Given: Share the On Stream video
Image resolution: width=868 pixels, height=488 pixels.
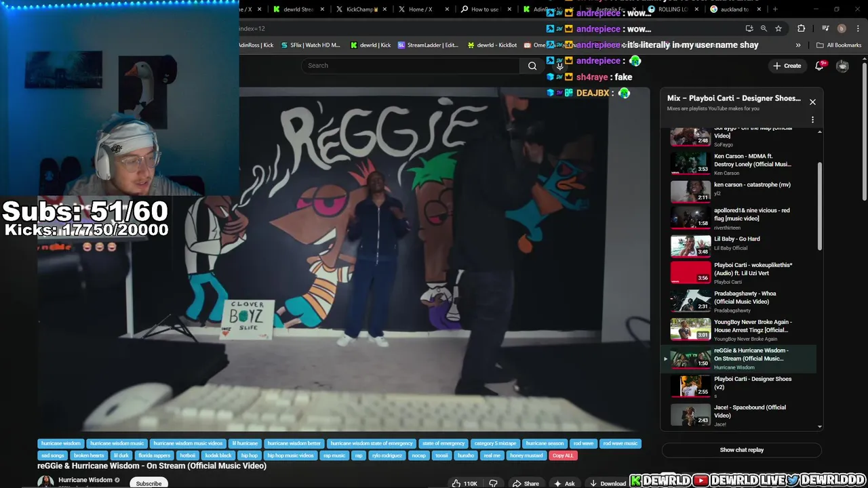Looking at the screenshot, I should (526, 483).
